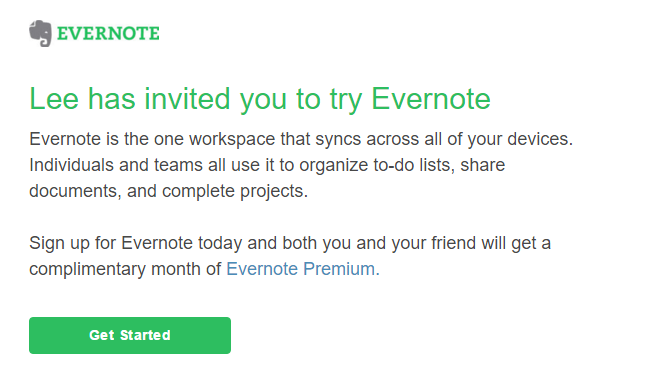Click the word "workspace" in the first paragraph
This screenshot has height=380, width=661.
[232, 139]
